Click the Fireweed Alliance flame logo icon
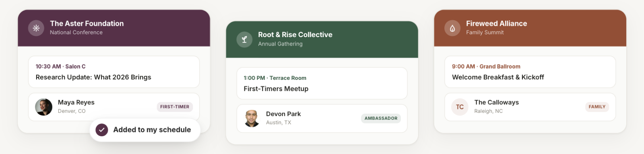Viewport: 644px width, 154px height. [x=452, y=28]
